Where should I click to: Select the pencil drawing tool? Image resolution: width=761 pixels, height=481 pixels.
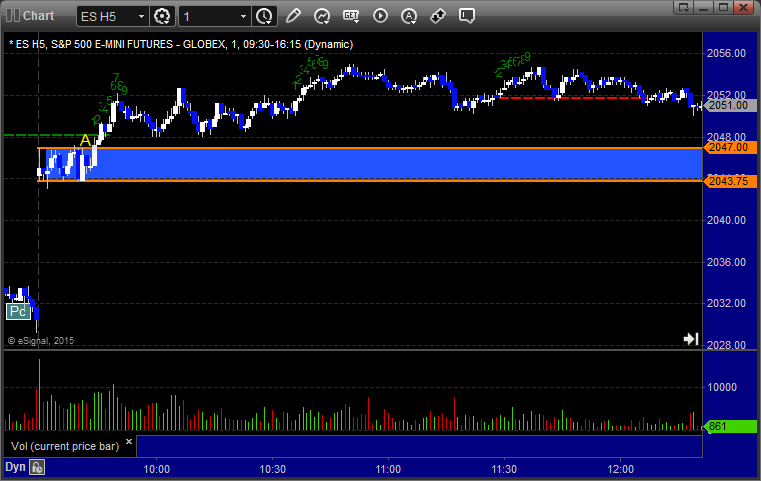[x=293, y=16]
